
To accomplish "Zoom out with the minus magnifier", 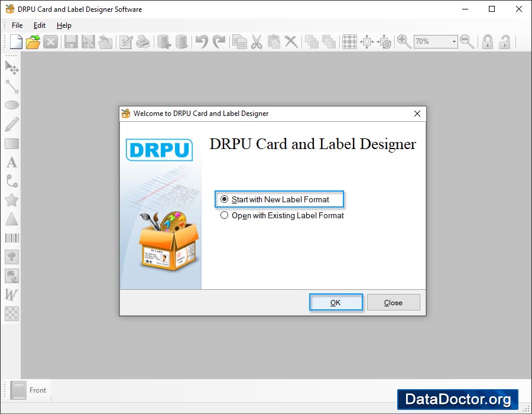I will click(x=467, y=42).
